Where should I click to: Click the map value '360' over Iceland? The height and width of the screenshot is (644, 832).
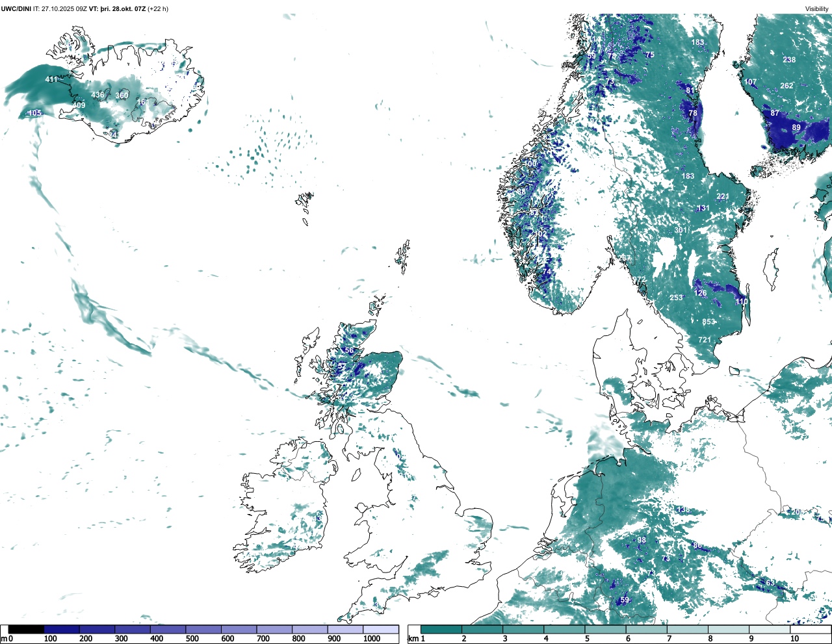tap(122, 96)
